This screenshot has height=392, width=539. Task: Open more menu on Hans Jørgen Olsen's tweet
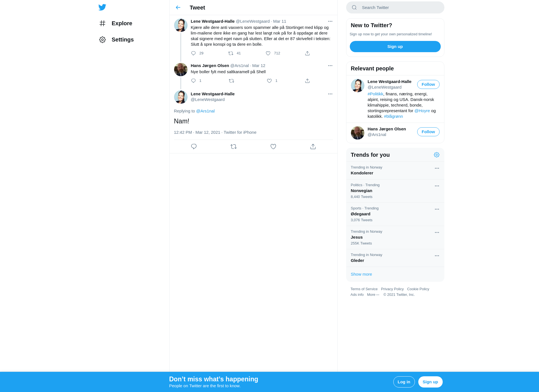coord(330,66)
